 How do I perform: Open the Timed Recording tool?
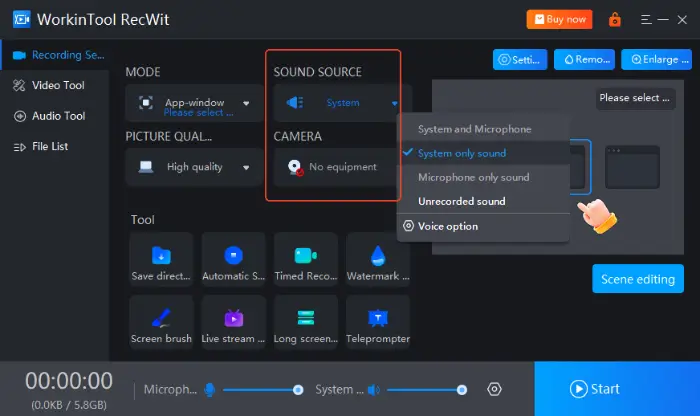306,259
